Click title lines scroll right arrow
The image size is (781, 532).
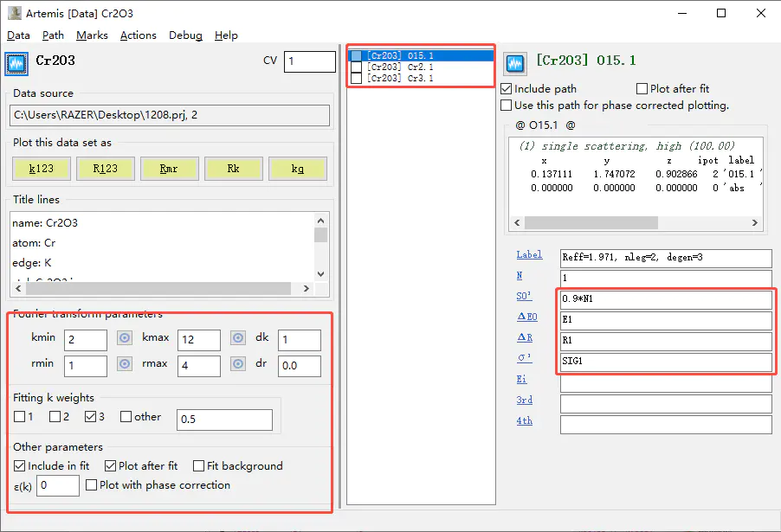(x=307, y=289)
